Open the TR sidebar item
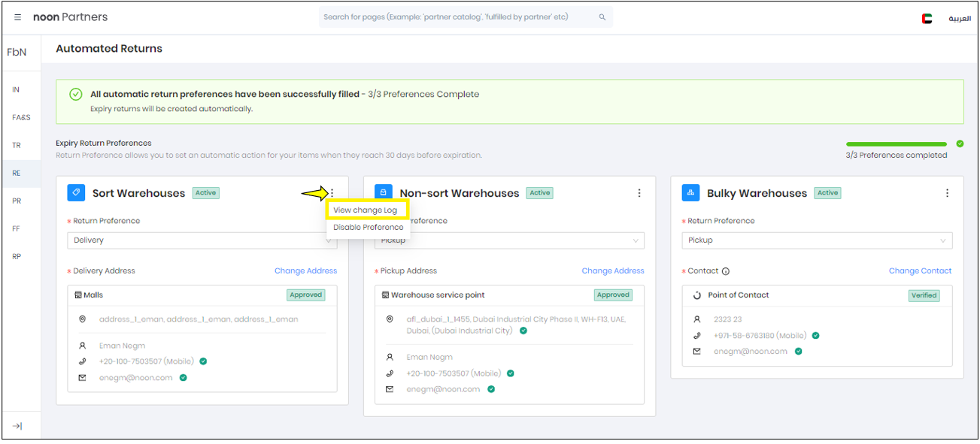The image size is (980, 444). pyautogui.click(x=17, y=145)
